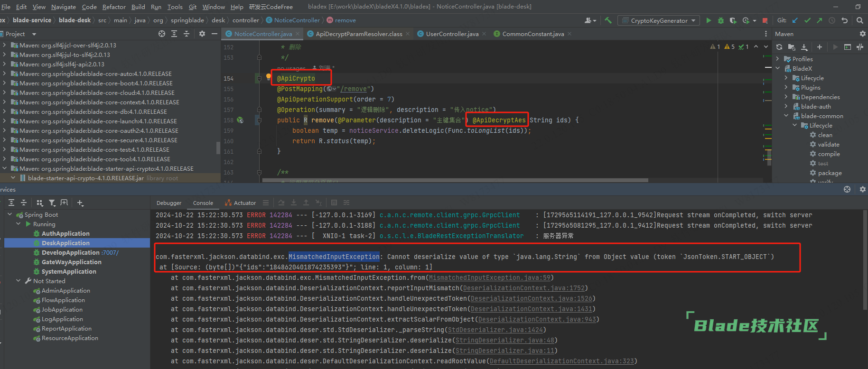Image resolution: width=868 pixels, height=369 pixels.
Task: Click the 5 warnings inspection indicator
Action: 729,46
